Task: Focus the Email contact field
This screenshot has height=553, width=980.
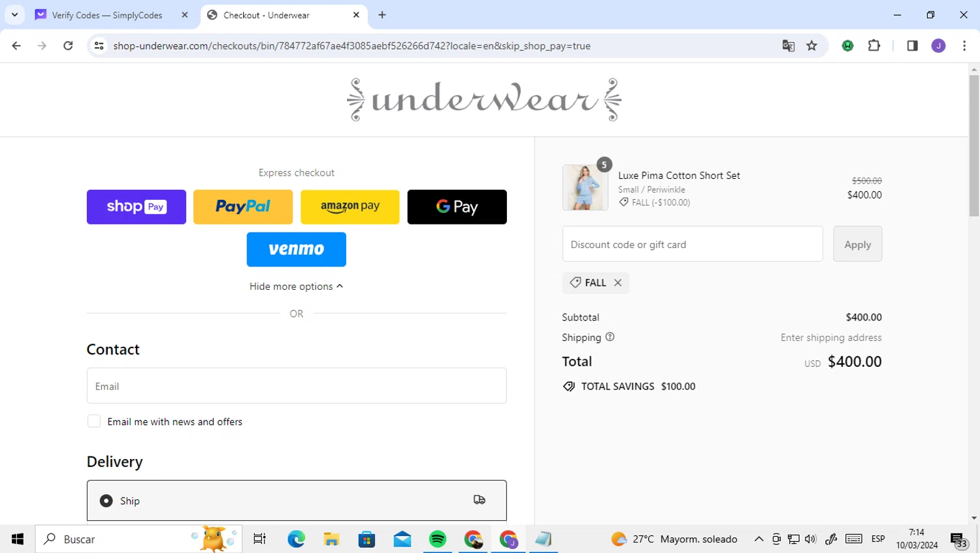Action: [x=297, y=386]
